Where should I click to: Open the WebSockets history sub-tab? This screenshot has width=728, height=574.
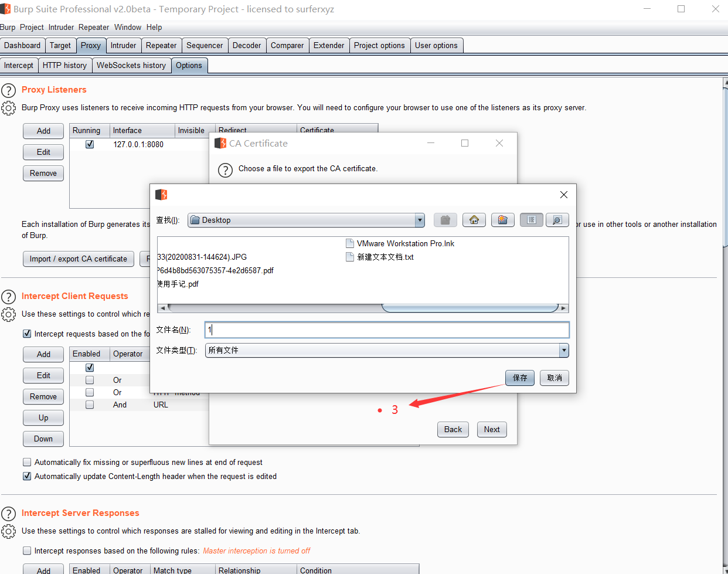point(131,65)
